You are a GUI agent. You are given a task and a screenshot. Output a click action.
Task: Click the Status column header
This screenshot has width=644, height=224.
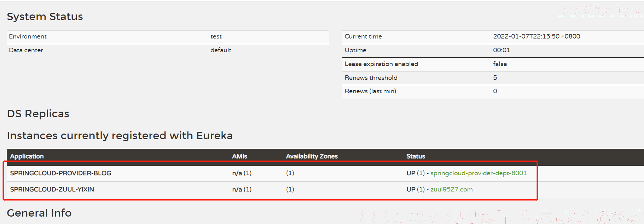click(x=416, y=156)
